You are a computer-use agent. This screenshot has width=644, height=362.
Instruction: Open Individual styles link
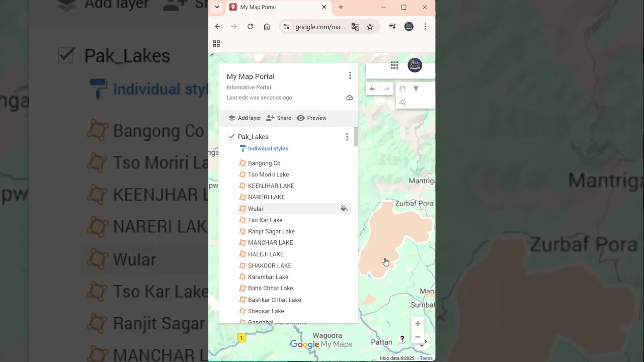point(268,148)
